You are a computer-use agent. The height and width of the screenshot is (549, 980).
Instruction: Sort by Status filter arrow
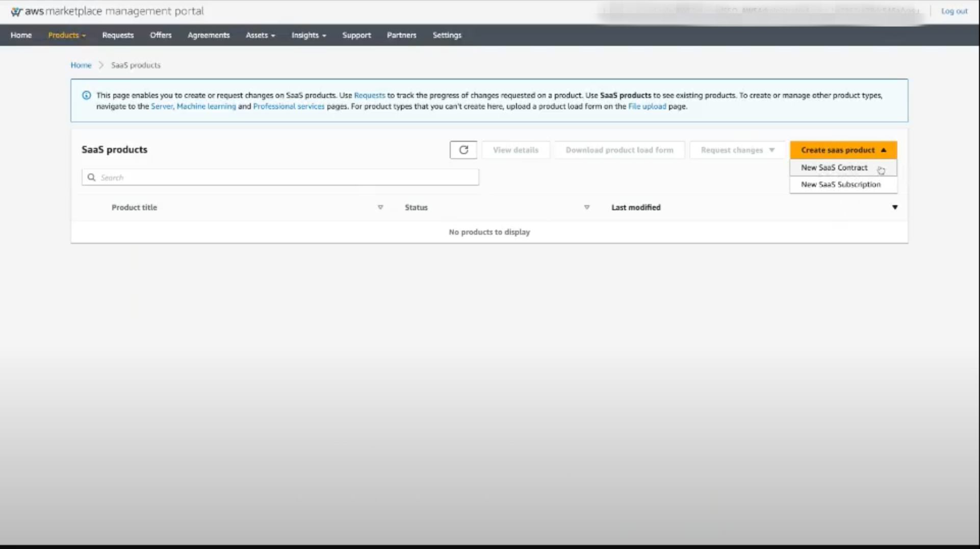click(x=587, y=207)
